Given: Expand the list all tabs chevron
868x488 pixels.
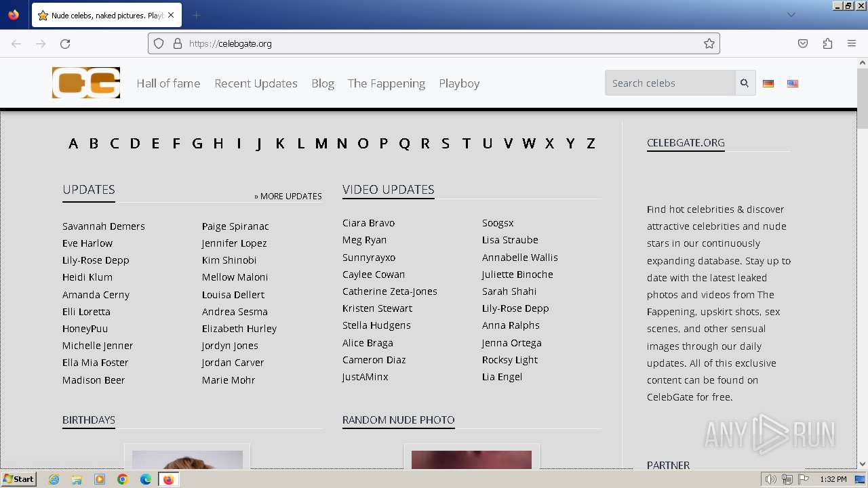Looking at the screenshot, I should point(791,15).
